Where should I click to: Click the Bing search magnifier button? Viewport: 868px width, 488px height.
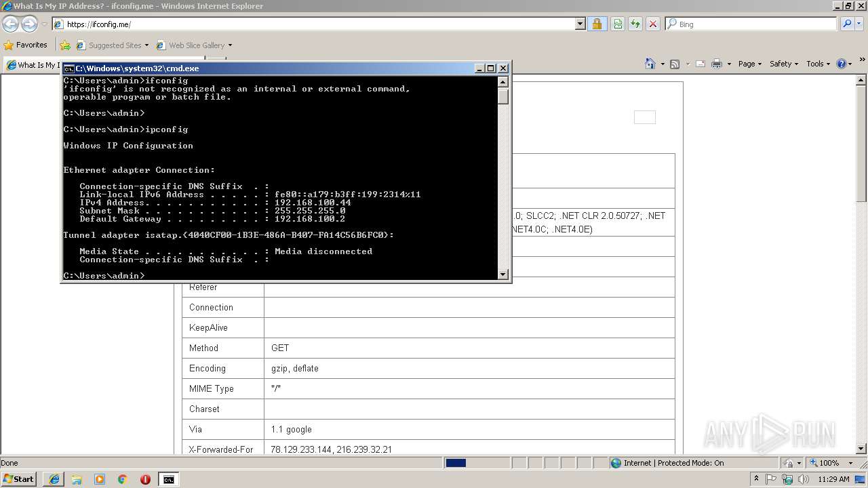click(x=846, y=24)
